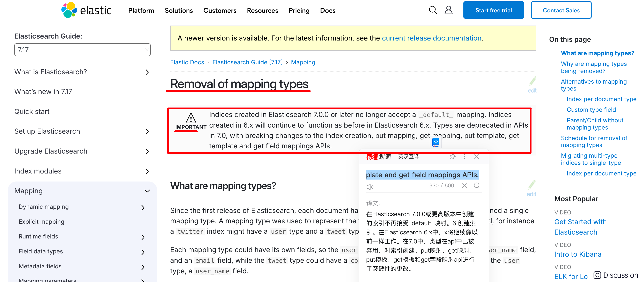This screenshot has height=282, width=644.
Task: Collapse the Mapping sidebar section
Action: 147,191
